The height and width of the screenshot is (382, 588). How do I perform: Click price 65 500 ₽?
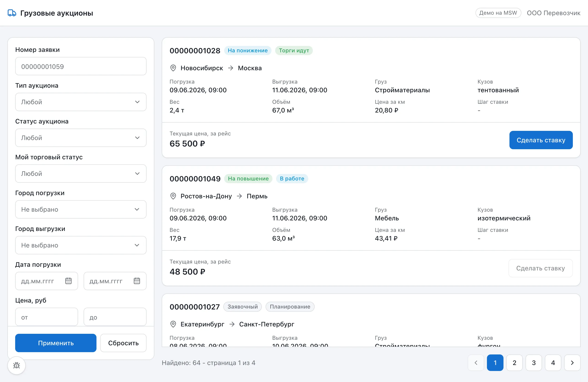187,143
